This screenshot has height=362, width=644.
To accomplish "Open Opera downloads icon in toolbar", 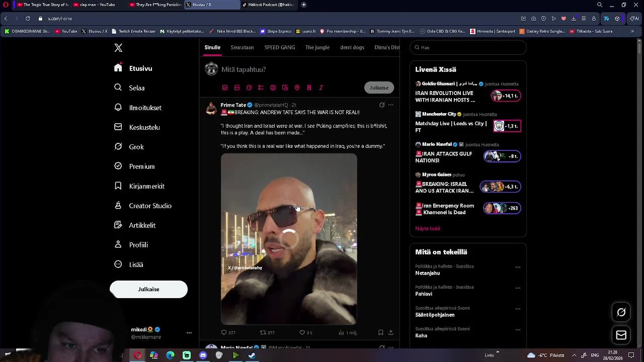I will [x=574, y=19].
